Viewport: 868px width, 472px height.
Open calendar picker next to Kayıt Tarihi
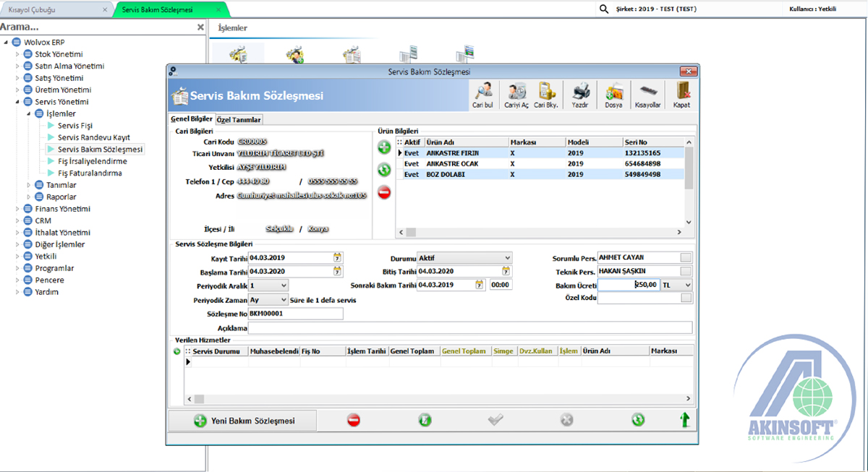[x=337, y=257]
